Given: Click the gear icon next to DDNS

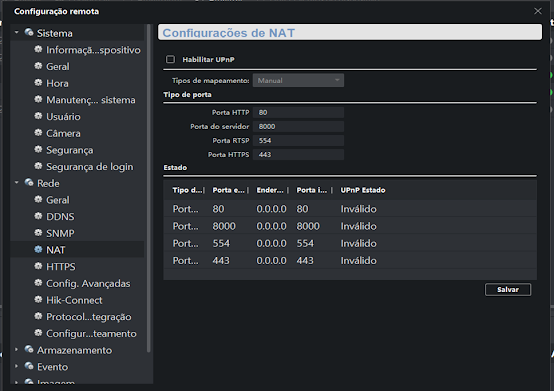Looking at the screenshot, I should pos(38,216).
